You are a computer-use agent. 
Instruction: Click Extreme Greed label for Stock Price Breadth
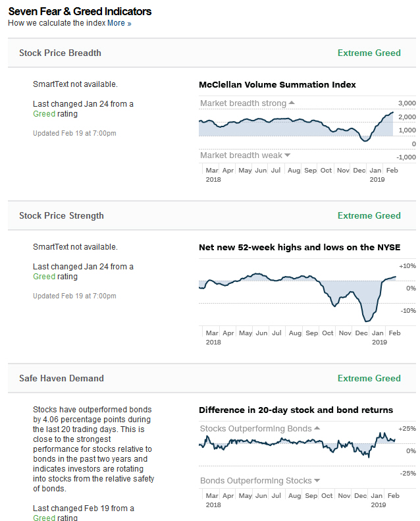point(369,53)
